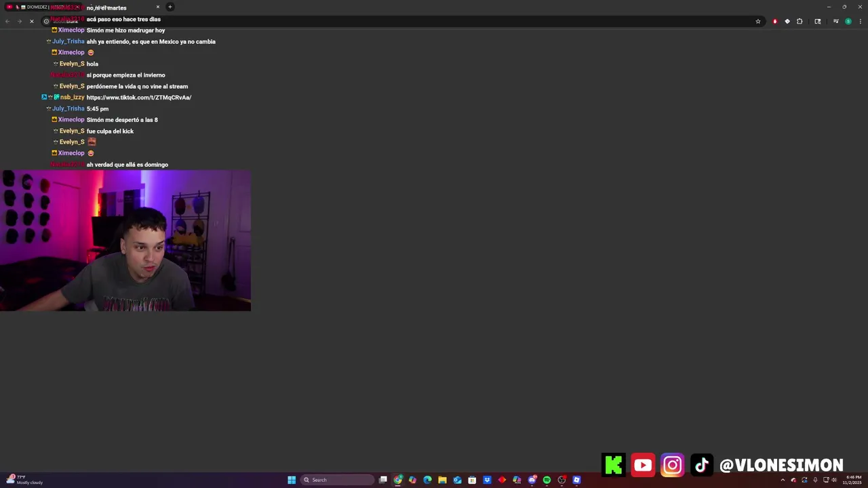
Task: Click message 'si porque empieza el invierno'
Action: (126, 75)
